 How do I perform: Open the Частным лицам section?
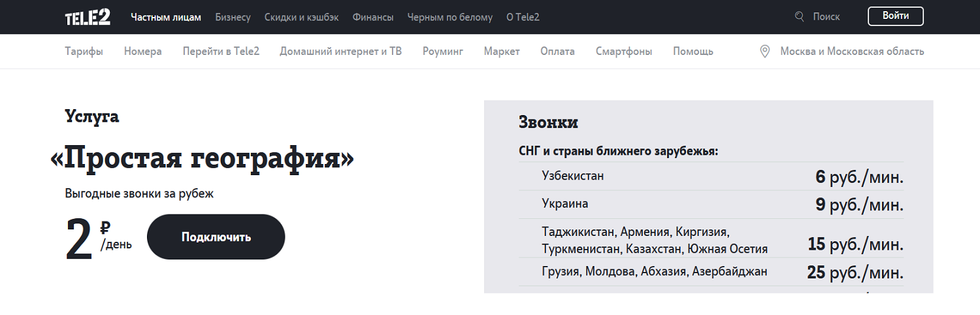[x=166, y=17]
